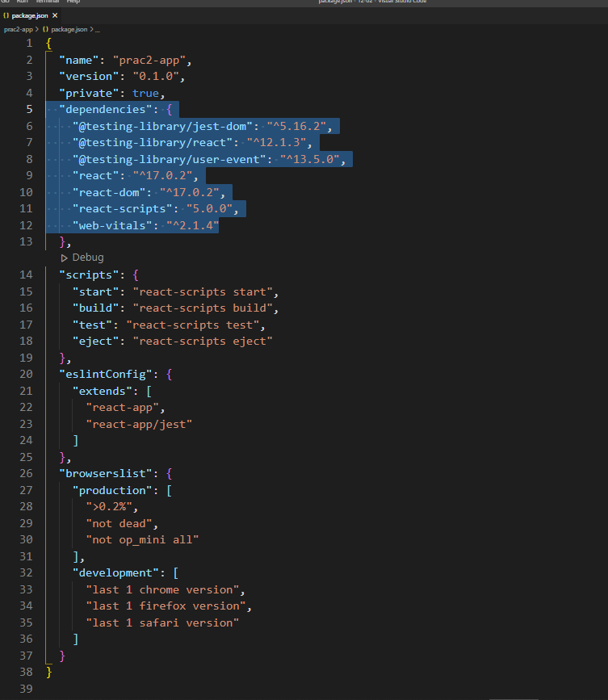Close the package.json tab
The width and height of the screenshot is (608, 700).
coord(53,15)
